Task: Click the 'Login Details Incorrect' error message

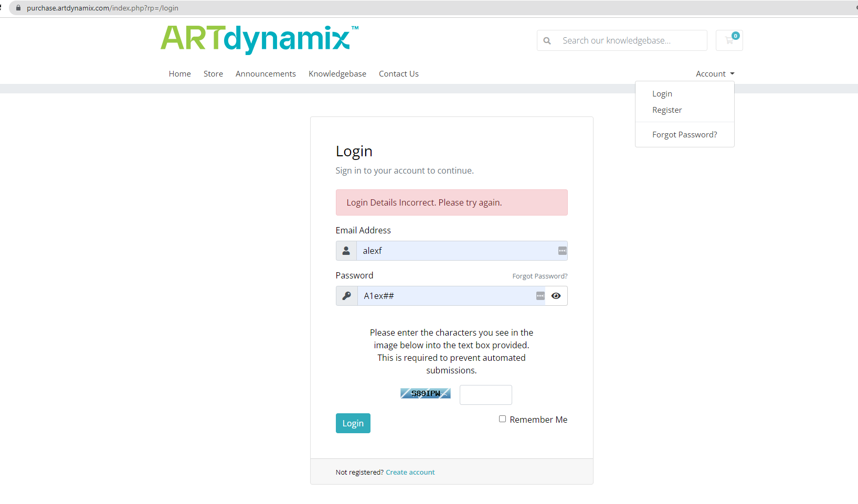Action: click(452, 202)
